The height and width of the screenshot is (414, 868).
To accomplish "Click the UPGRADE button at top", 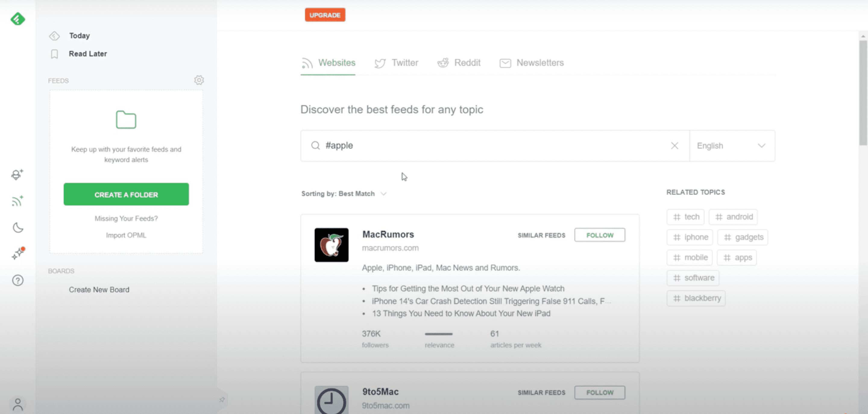I will pos(325,15).
